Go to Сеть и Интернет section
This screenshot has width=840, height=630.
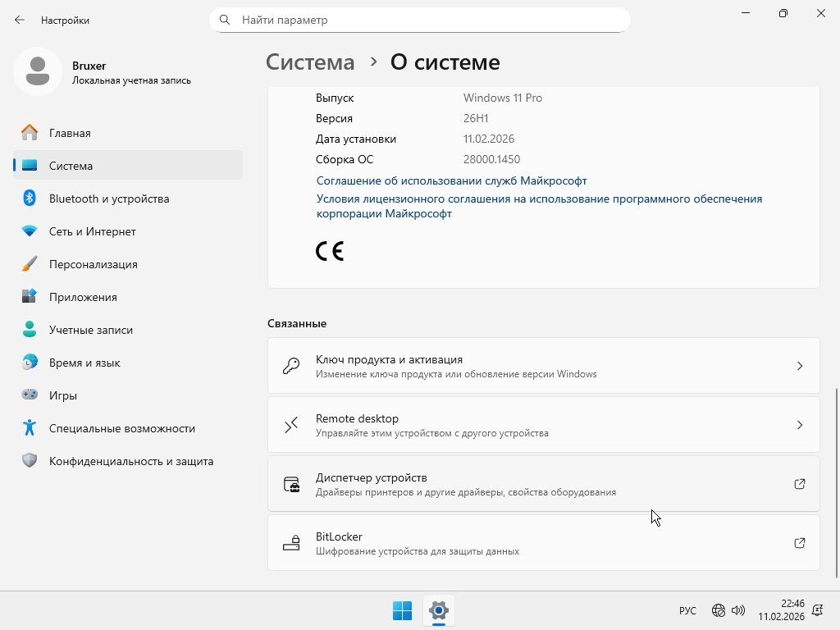[x=128, y=231]
